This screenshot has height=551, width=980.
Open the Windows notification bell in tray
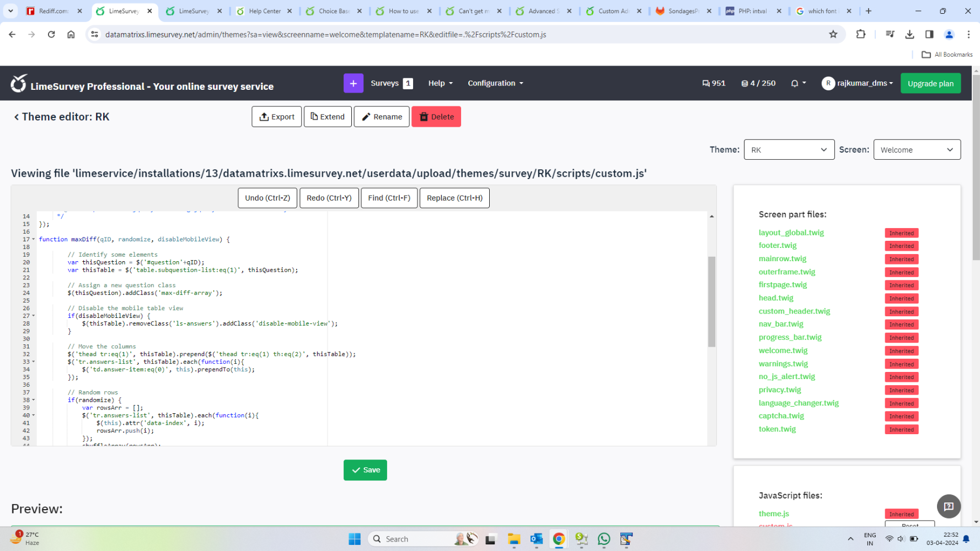point(966,539)
